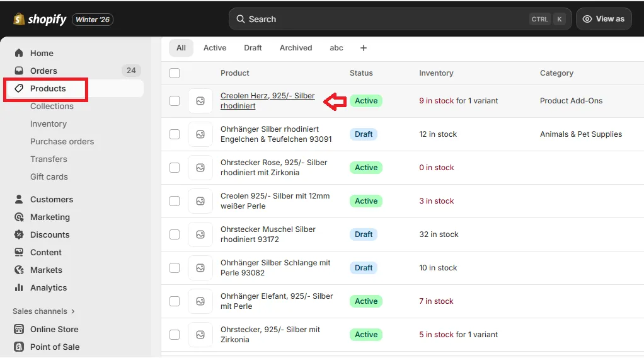The image size is (644, 358).
Task: Click the Content icon in the sidebar
Action: tap(19, 252)
